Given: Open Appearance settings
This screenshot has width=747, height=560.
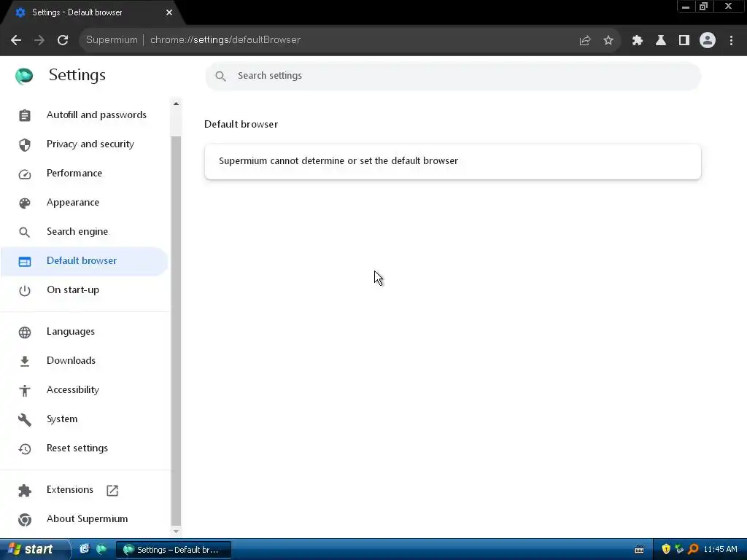Looking at the screenshot, I should 85,203.
